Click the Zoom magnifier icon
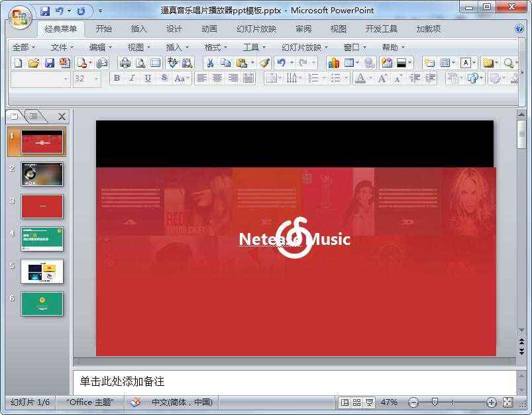The height and width of the screenshot is (415, 532). coord(509,63)
